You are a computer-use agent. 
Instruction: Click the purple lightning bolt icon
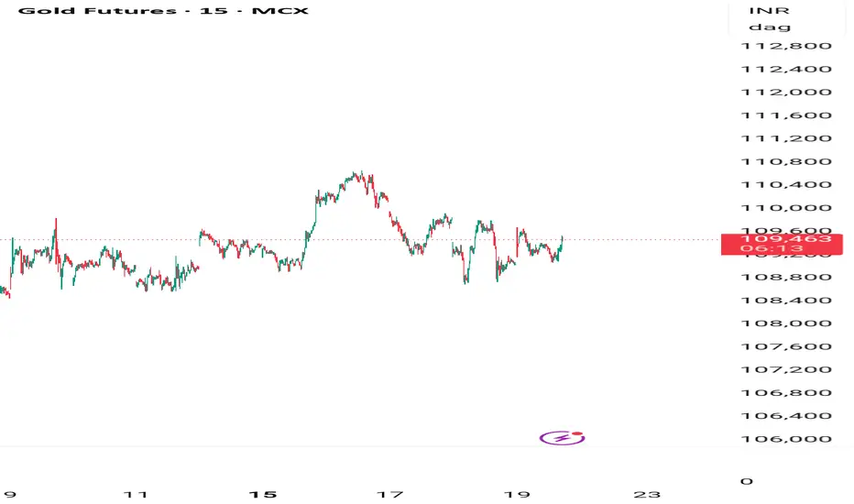[x=562, y=438]
